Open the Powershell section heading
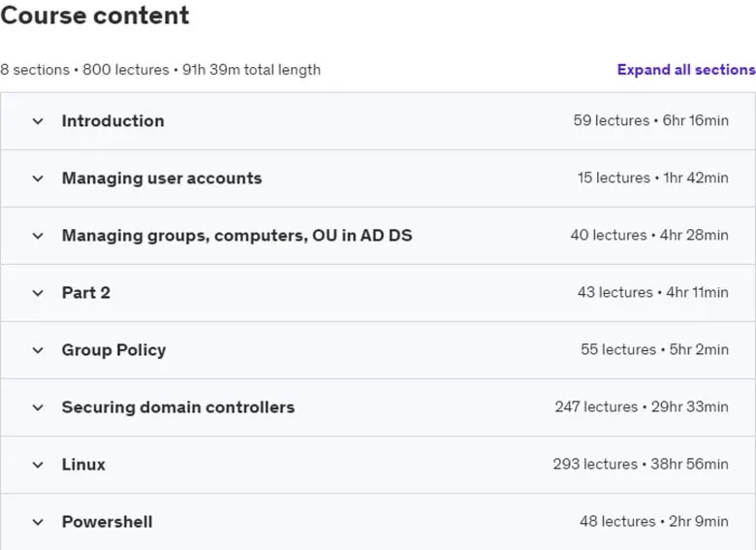Viewport: 756px width, 550px height. point(107,522)
